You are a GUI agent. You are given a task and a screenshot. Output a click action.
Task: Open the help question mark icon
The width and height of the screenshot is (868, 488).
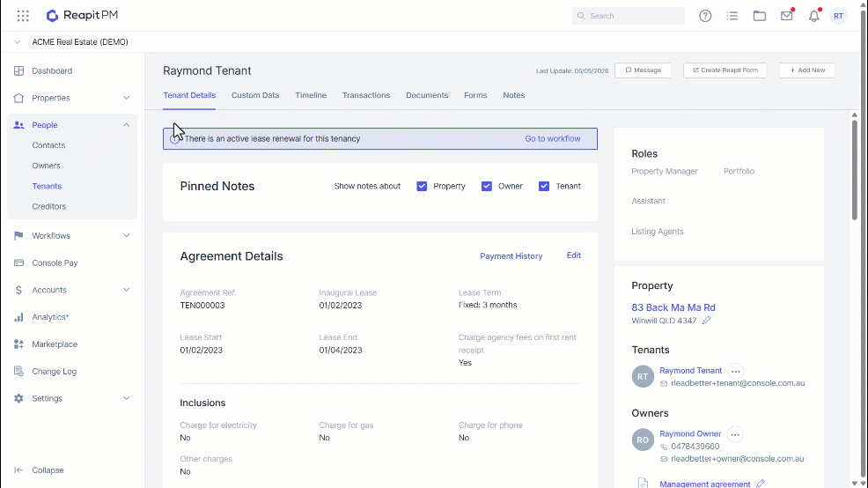(704, 16)
